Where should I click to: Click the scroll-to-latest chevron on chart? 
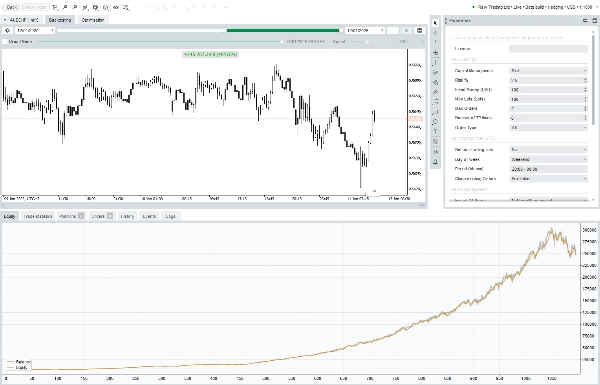pyautogui.click(x=374, y=191)
